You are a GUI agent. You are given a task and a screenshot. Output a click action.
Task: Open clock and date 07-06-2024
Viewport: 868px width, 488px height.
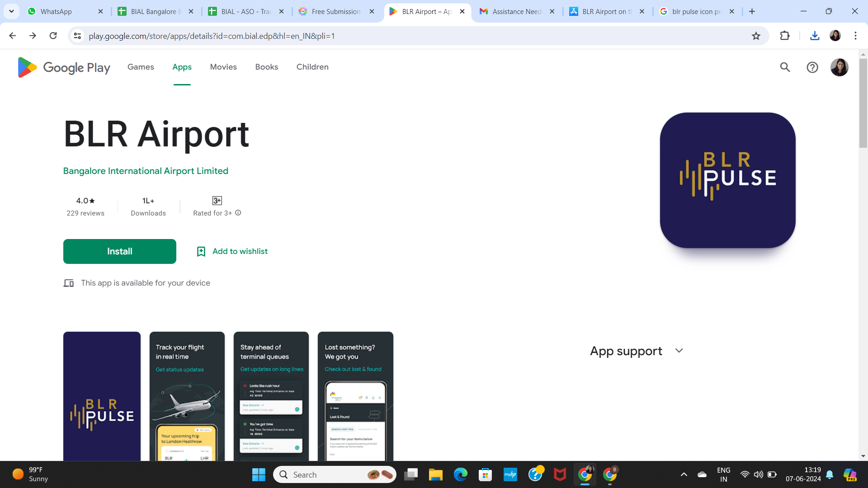click(803, 474)
